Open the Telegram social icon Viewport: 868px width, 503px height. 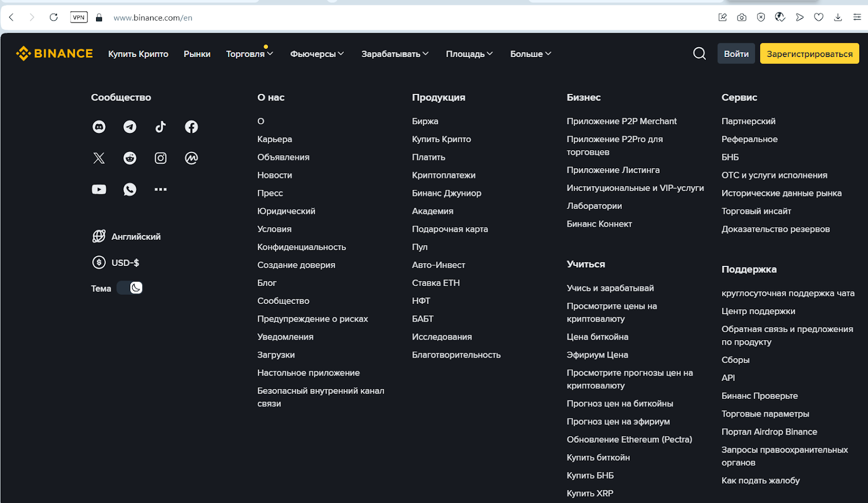(130, 127)
